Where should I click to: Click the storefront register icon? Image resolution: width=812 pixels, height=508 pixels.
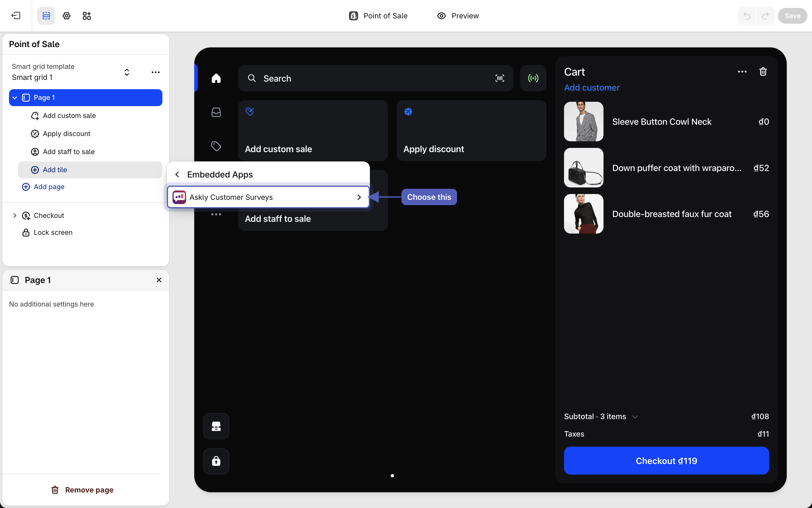tap(216, 426)
